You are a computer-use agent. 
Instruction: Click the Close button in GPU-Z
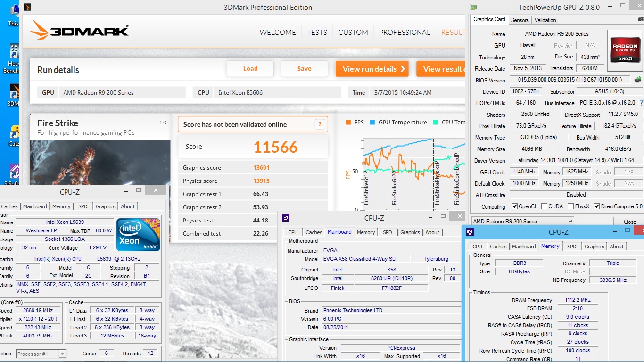click(x=629, y=222)
